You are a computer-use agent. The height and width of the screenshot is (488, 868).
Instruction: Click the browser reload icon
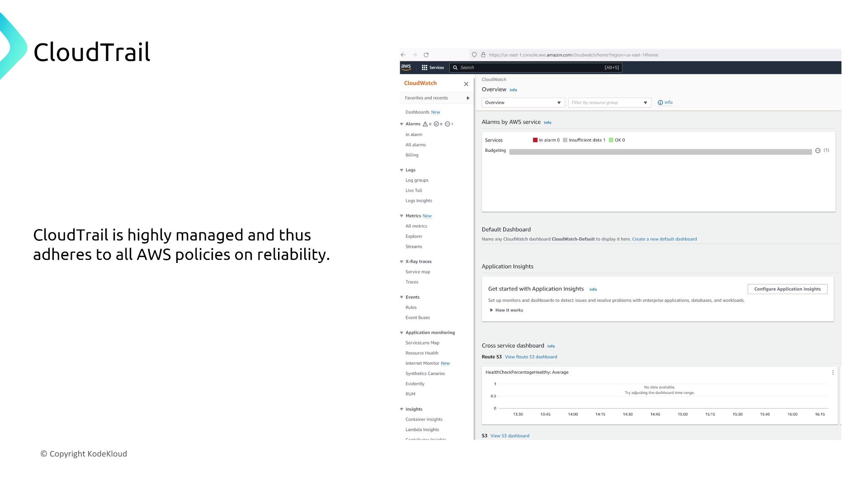coord(426,55)
